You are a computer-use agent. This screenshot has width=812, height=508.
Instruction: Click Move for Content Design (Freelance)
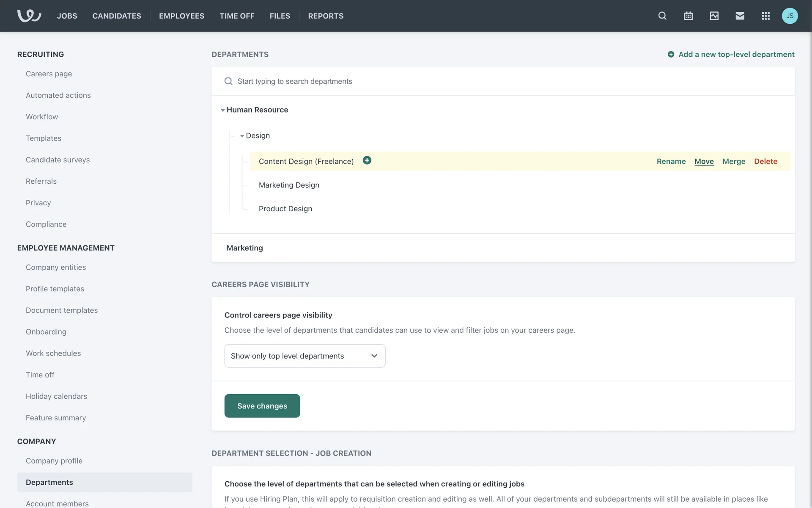click(x=704, y=161)
